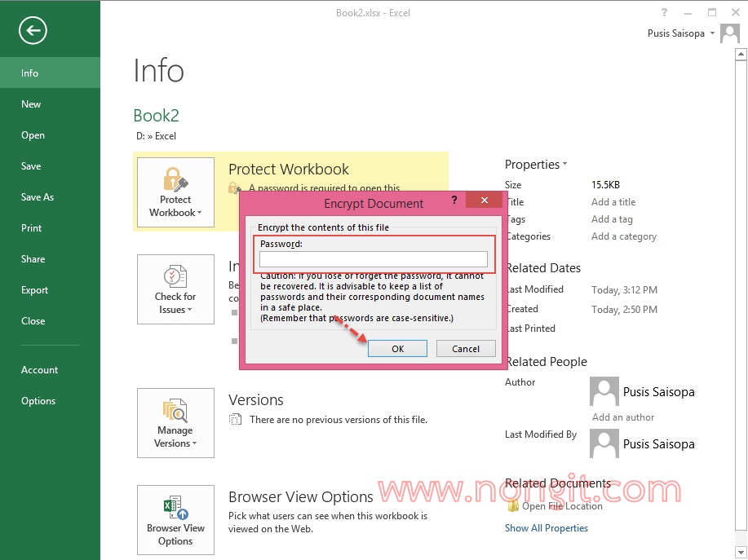Open the Protect Workbook lock icon button
The width and height of the screenshot is (748, 560).
pos(175,193)
